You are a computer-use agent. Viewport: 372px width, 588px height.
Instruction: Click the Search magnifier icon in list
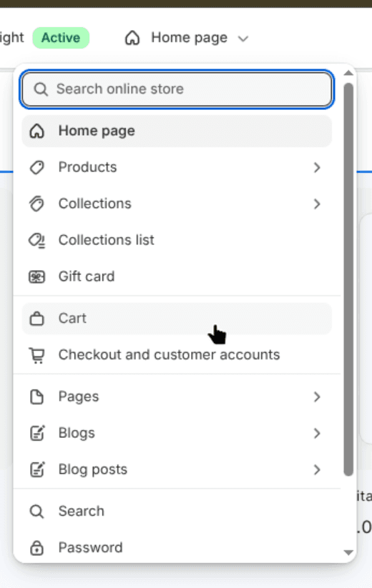(x=36, y=512)
